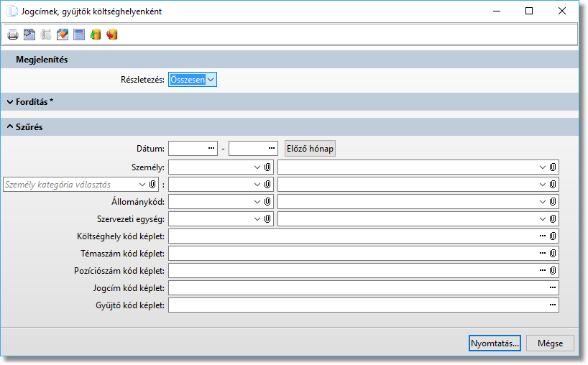
Task: Open the calculator toolbar icon
Action: [x=79, y=35]
